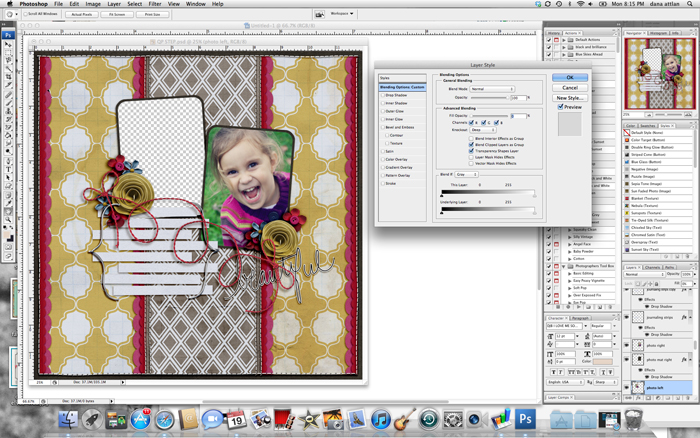Enable Bevel and Emboss checkbox
Viewport: 700px width, 438px height.
pos(383,127)
